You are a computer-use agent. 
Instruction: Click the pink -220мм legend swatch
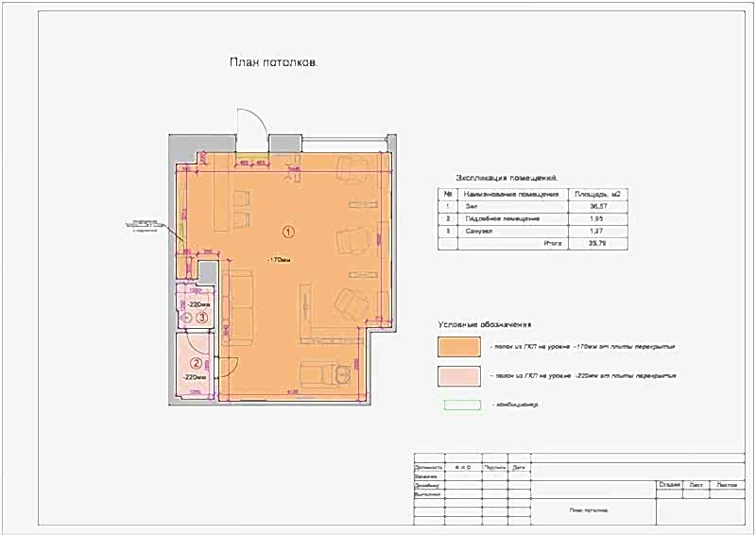457,375
